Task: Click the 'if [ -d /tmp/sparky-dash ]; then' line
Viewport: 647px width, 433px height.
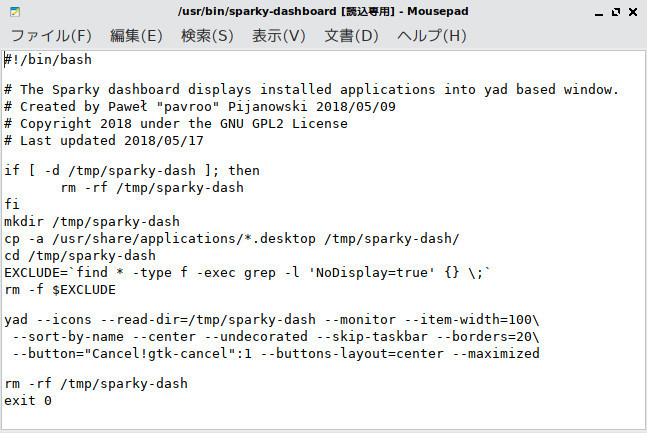Action: pyautogui.click(x=132, y=170)
